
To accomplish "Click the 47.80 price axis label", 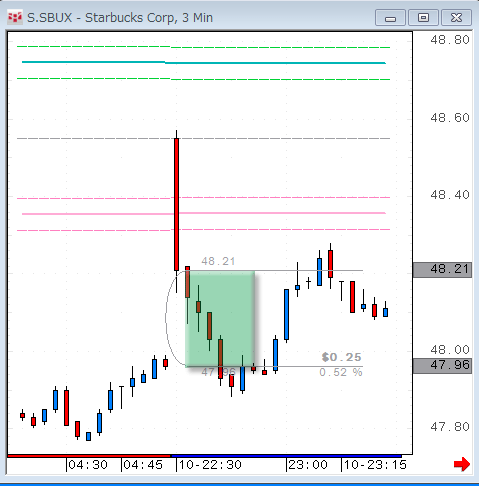I will point(450,427).
